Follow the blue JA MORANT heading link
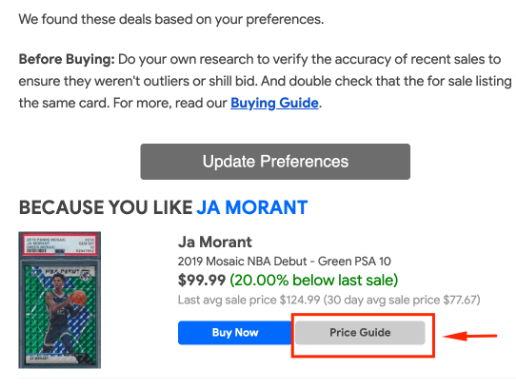This screenshot has width=516, height=388. click(x=252, y=207)
